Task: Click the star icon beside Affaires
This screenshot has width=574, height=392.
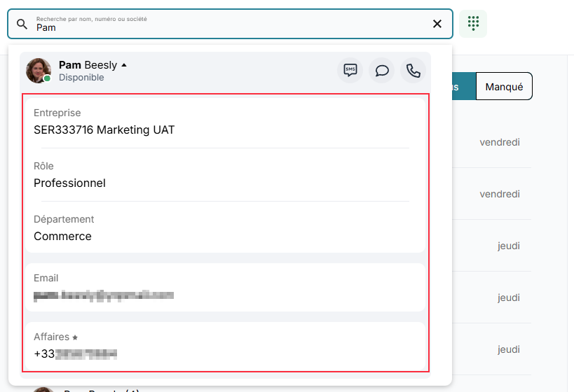Action: tap(75, 338)
